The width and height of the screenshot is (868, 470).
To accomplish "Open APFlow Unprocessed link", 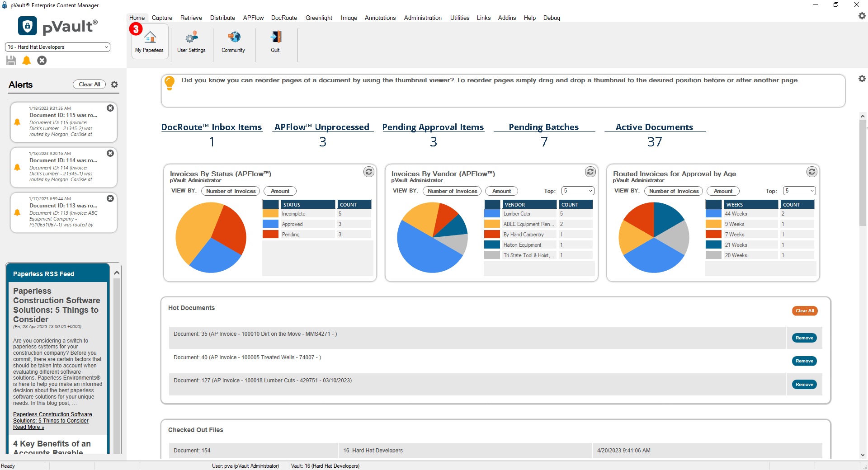I will (322, 127).
